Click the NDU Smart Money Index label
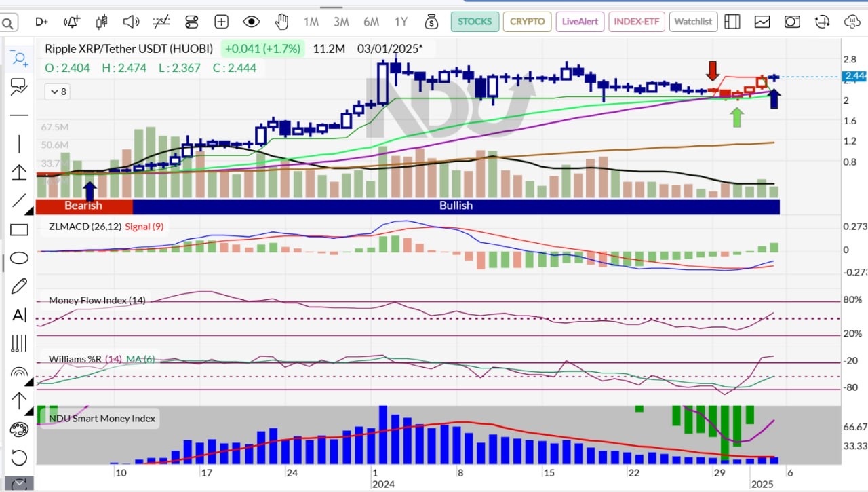 102,418
